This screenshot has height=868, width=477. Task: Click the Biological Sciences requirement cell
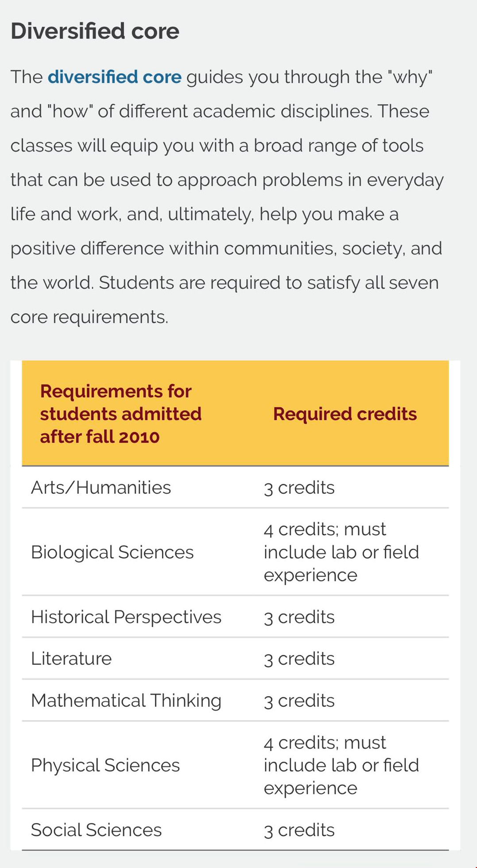[x=112, y=552]
